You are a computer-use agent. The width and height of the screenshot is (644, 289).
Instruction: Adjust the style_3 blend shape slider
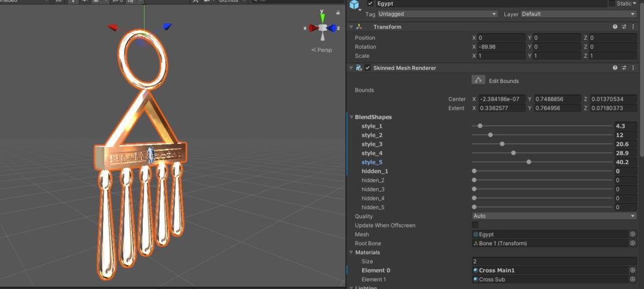(542, 144)
